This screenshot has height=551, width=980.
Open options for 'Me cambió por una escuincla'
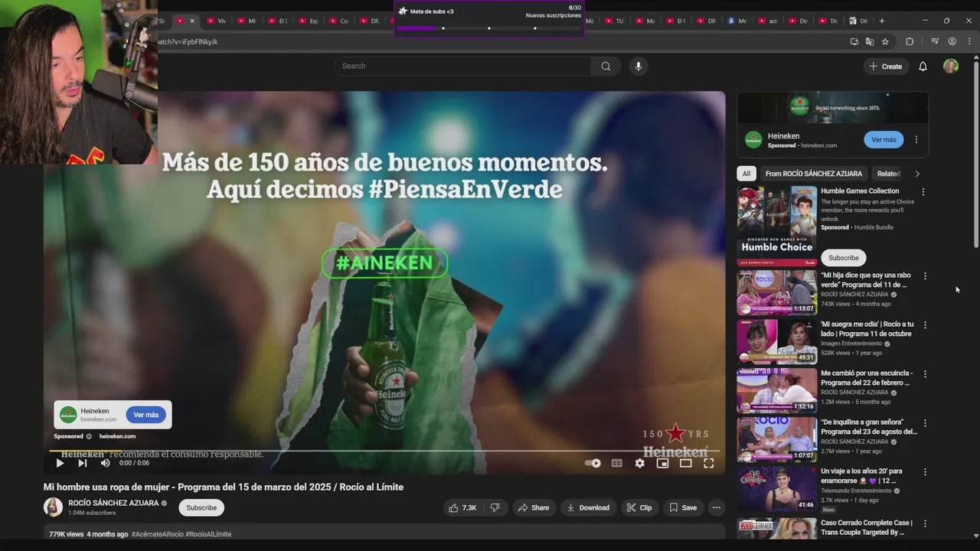pyautogui.click(x=925, y=374)
